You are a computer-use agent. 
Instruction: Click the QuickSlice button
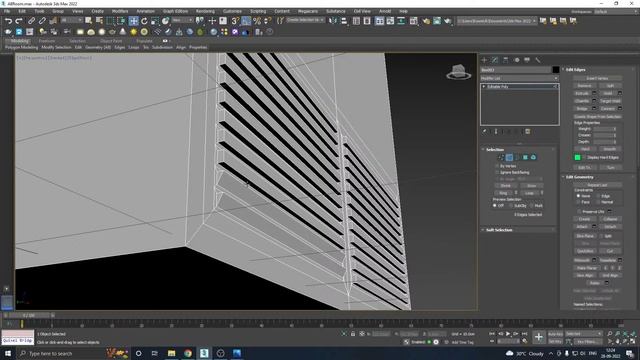pyautogui.click(x=585, y=251)
